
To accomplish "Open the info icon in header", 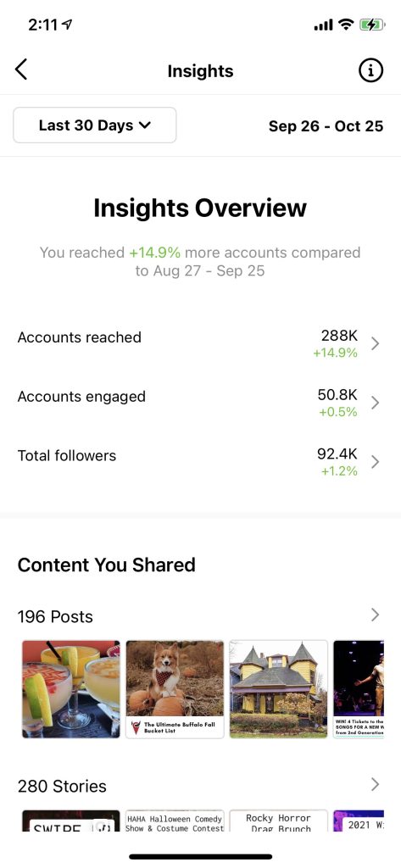I will coord(370,70).
